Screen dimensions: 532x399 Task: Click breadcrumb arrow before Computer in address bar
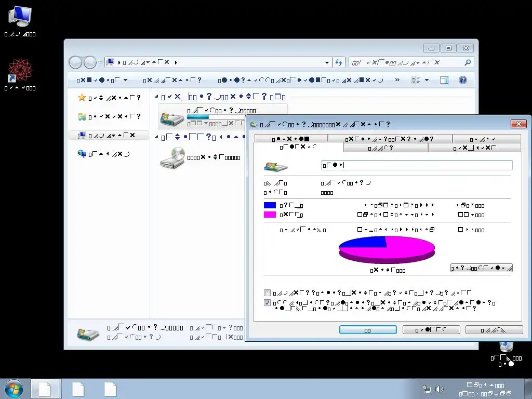pyautogui.click(x=119, y=62)
